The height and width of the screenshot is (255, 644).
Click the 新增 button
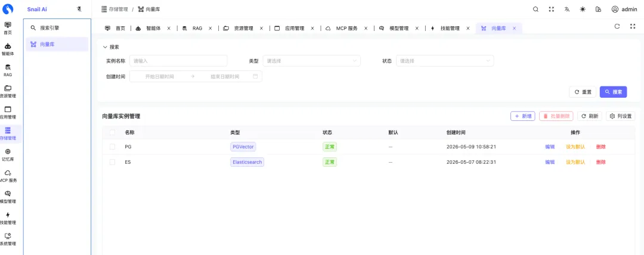(523, 116)
